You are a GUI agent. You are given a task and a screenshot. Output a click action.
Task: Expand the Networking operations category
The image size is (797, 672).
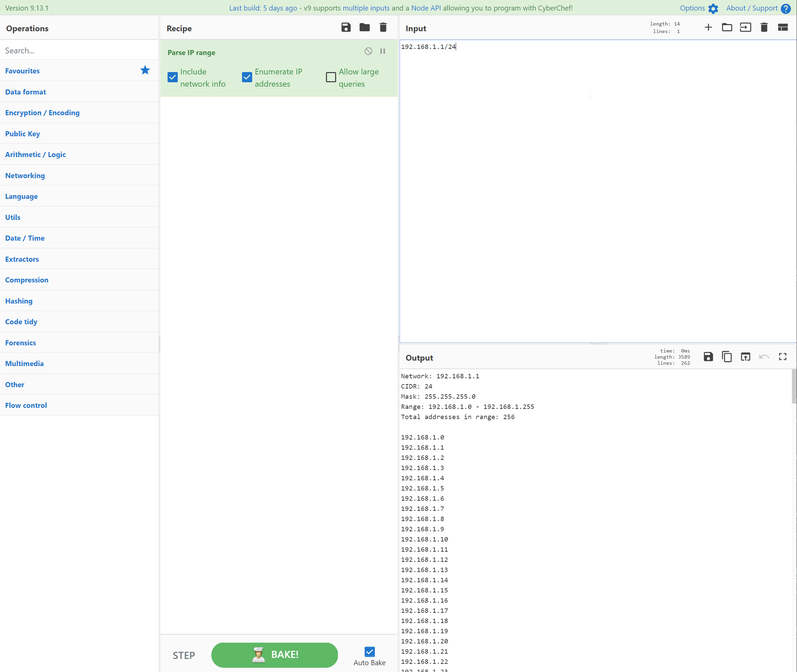[x=25, y=176]
